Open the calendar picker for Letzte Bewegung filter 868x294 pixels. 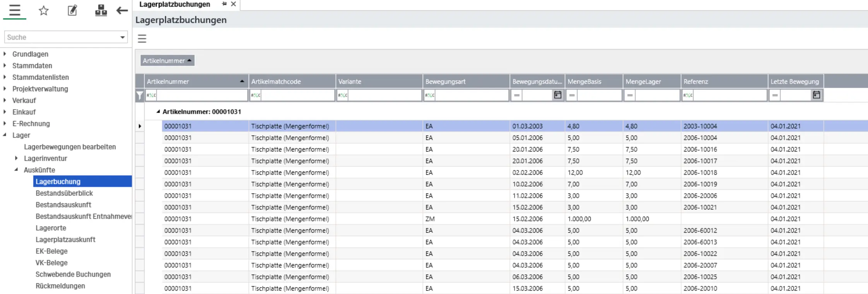tap(816, 95)
